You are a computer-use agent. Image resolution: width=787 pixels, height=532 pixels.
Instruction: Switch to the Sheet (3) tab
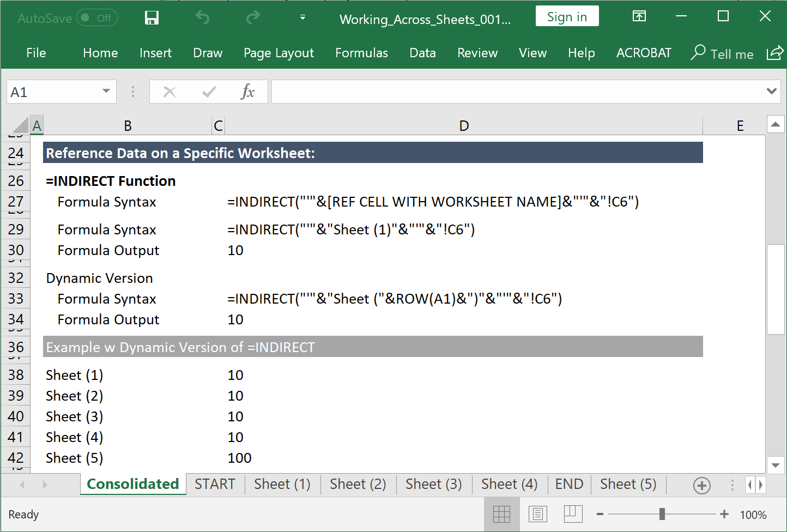[433, 484]
